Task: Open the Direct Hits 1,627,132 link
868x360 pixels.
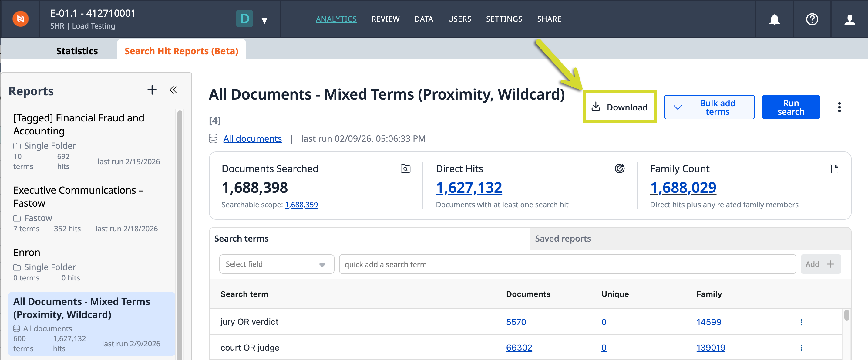Action: [x=469, y=188]
